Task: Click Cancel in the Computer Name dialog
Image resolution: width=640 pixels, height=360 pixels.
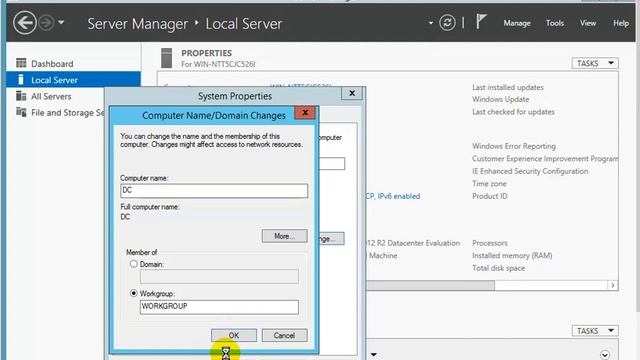Action: [x=284, y=336]
